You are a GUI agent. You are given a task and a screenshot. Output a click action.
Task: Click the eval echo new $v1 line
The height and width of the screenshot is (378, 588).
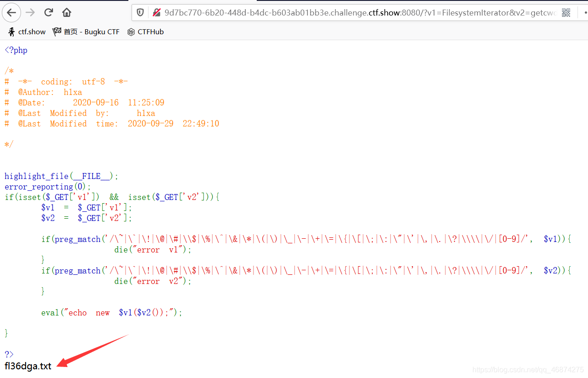tap(112, 313)
